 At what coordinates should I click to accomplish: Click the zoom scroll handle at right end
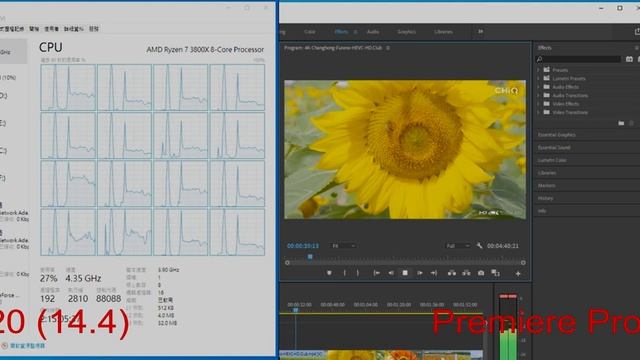coord(523,263)
